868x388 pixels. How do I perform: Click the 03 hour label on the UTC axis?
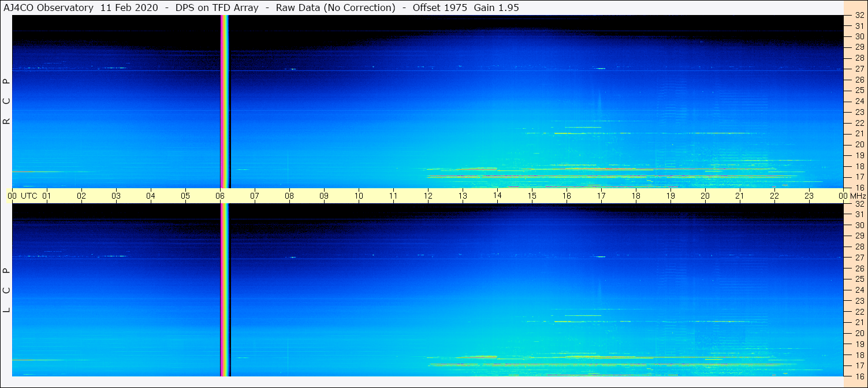coord(116,196)
